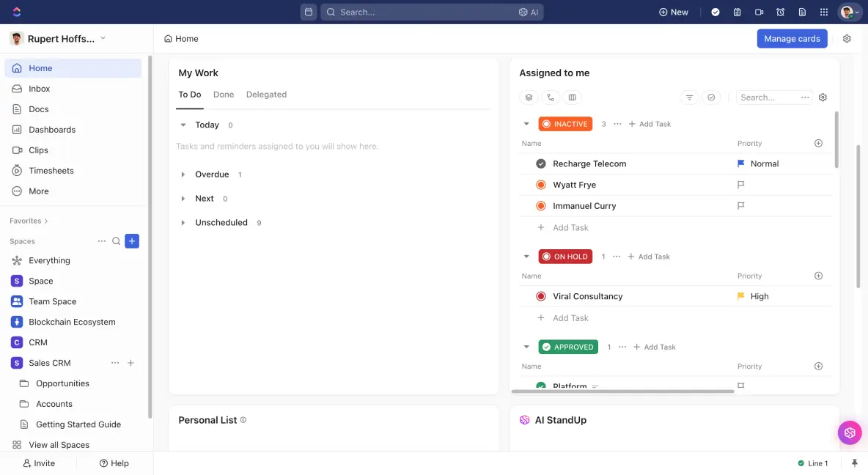Toggle status circle for Wyatt Frye task
This screenshot has width=868, height=475.
click(x=541, y=185)
